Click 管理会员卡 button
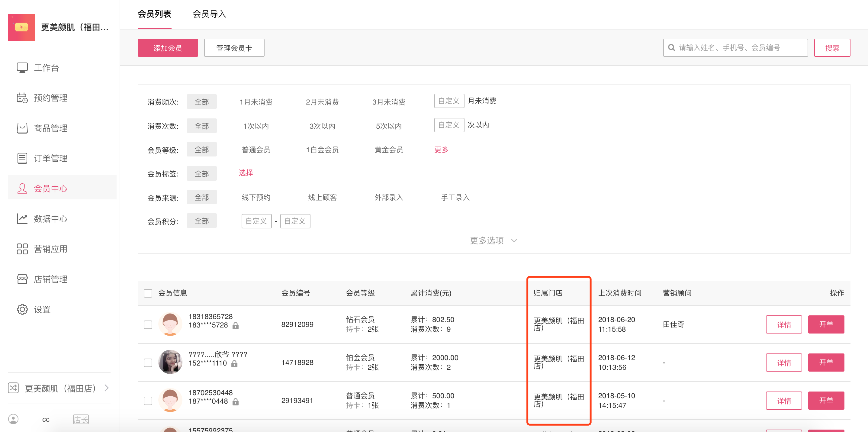The height and width of the screenshot is (432, 868). [234, 48]
